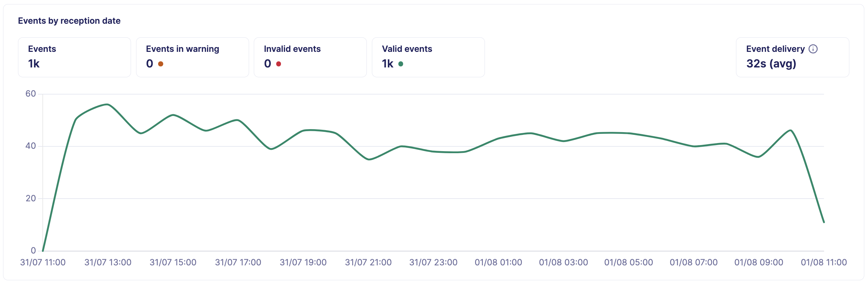Screen dimensions: 868x284
Task: Click the 32s average delivery value
Action: tap(771, 64)
